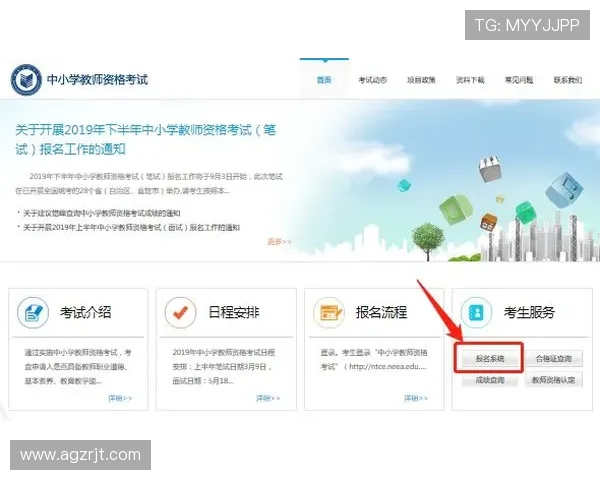
Task: Open the 2019年下半年笔试报名工作通知 headline
Action: pyautogui.click(x=145, y=139)
